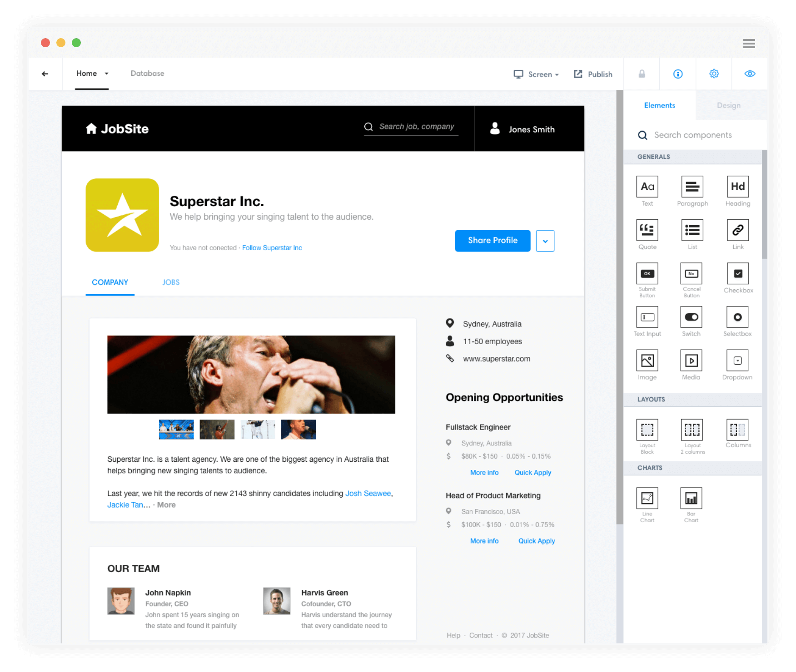The width and height of the screenshot is (796, 672).
Task: Select the Checkbox element
Action: (x=738, y=274)
